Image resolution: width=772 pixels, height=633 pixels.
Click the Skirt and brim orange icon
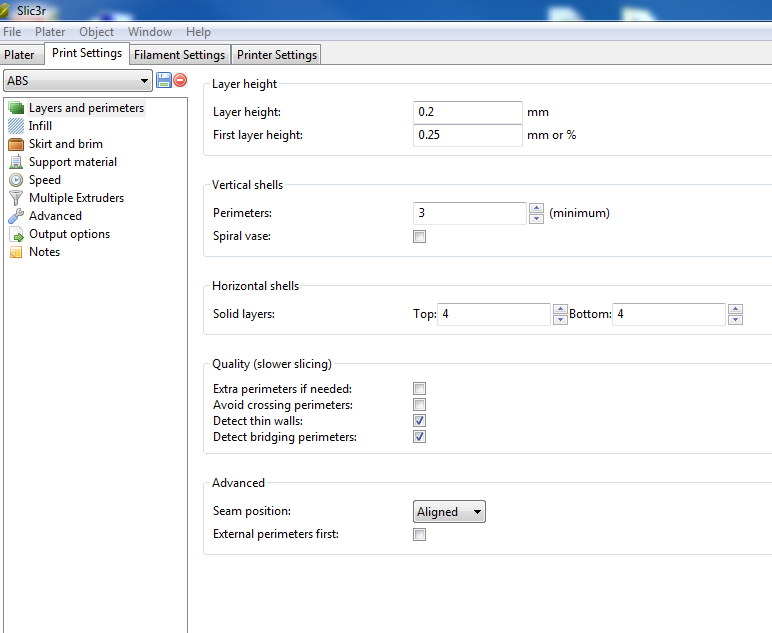click(x=16, y=144)
